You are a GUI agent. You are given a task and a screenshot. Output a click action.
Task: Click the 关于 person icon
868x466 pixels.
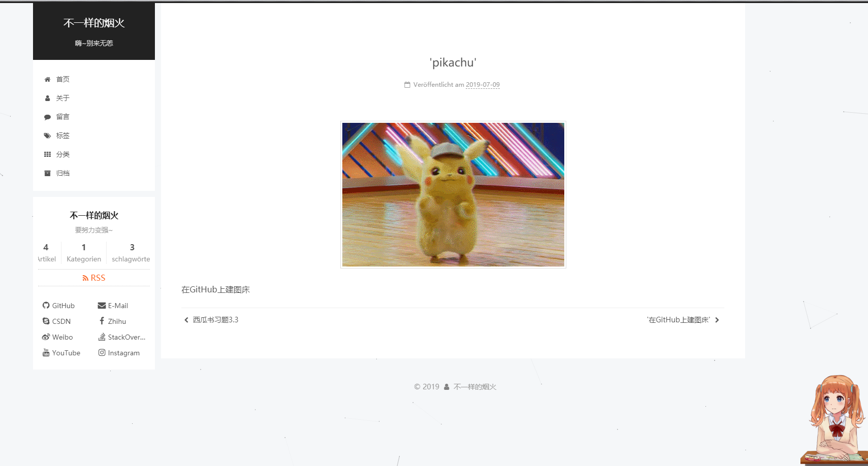(x=47, y=98)
